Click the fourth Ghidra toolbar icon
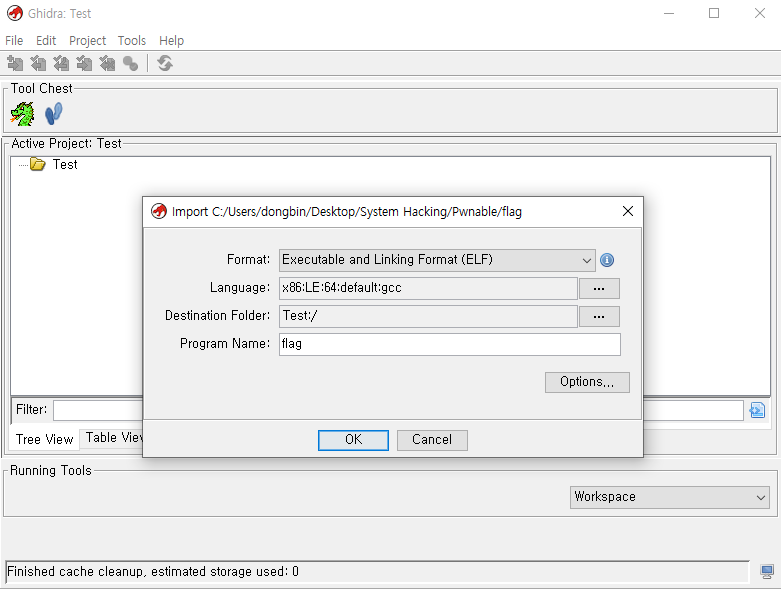This screenshot has width=781, height=589. [84, 63]
